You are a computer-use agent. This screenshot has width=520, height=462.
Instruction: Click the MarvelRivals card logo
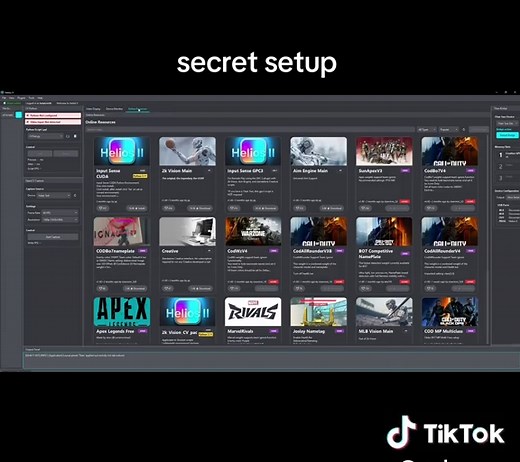[x=253, y=312]
